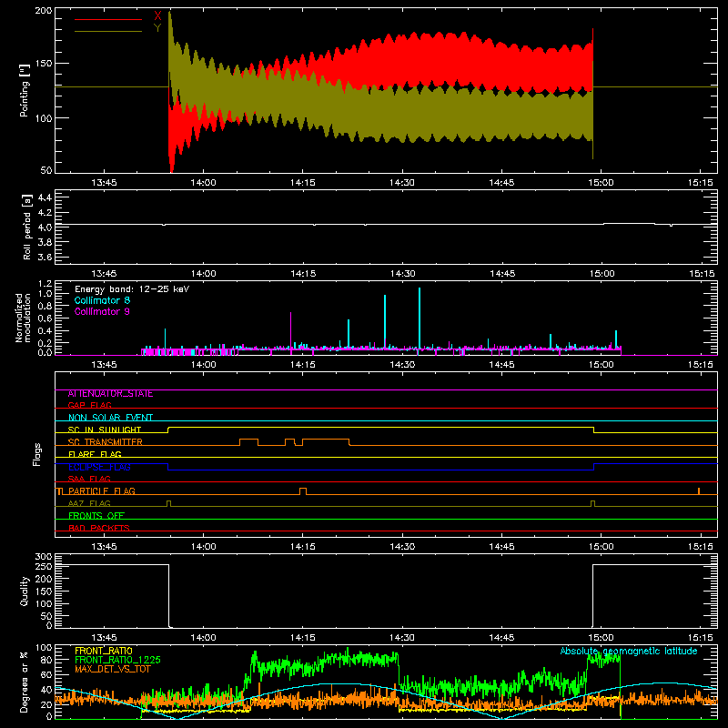Click 14:00 label under Pointing plot

pos(203,183)
